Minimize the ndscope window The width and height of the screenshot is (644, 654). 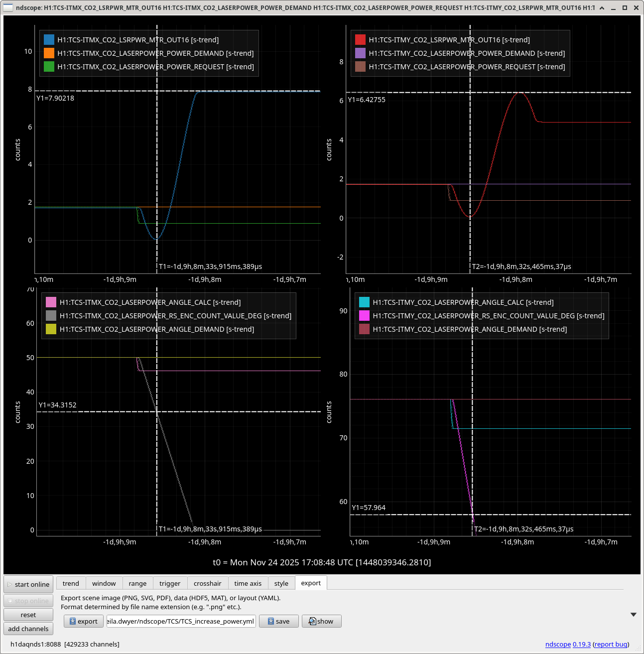pyautogui.click(x=614, y=7)
